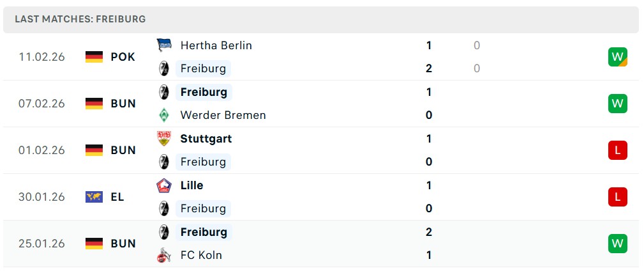Click the Lille club logo
This screenshot has height=273, width=644.
pos(164,185)
